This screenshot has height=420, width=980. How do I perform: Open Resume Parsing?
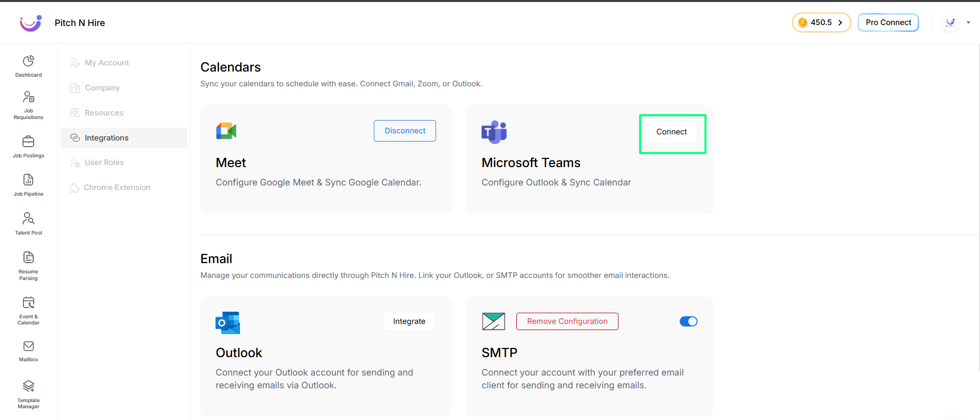pyautogui.click(x=29, y=266)
